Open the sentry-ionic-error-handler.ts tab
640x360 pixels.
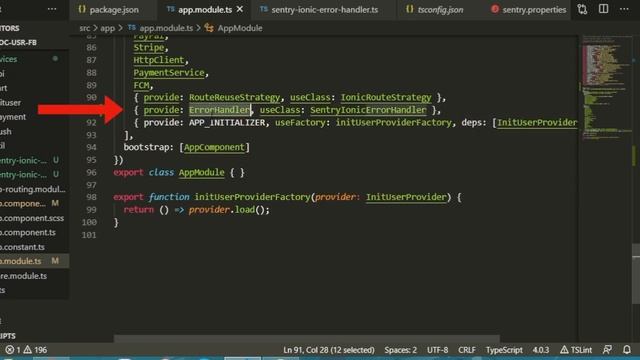(319, 9)
